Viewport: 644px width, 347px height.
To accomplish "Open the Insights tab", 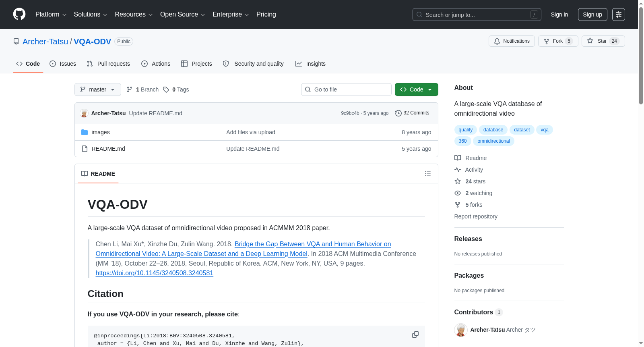I will (310, 64).
